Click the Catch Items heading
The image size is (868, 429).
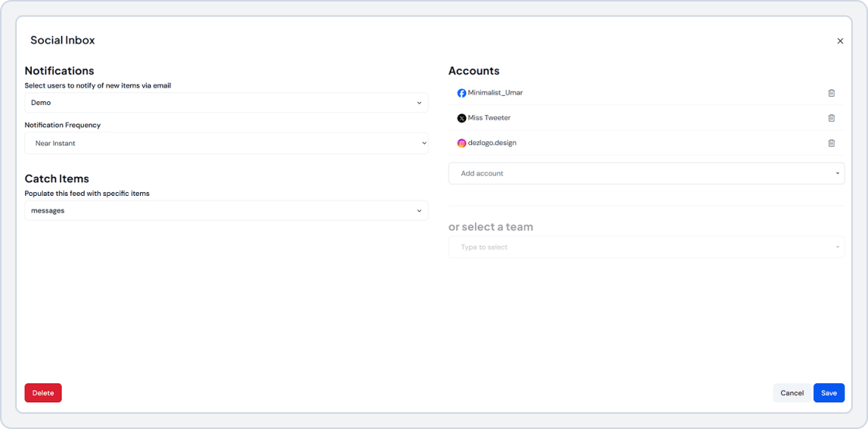pos(57,178)
